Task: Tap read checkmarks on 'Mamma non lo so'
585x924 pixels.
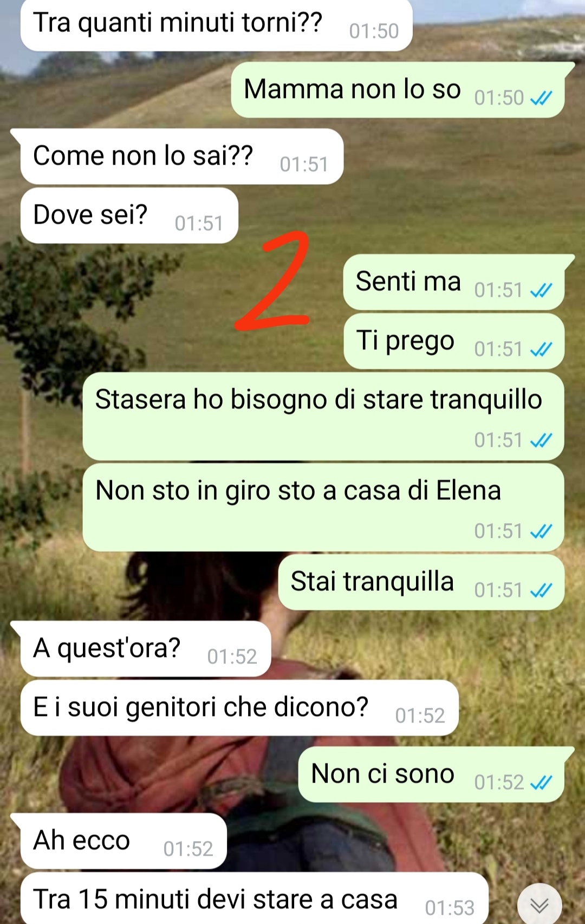Action: point(541,98)
